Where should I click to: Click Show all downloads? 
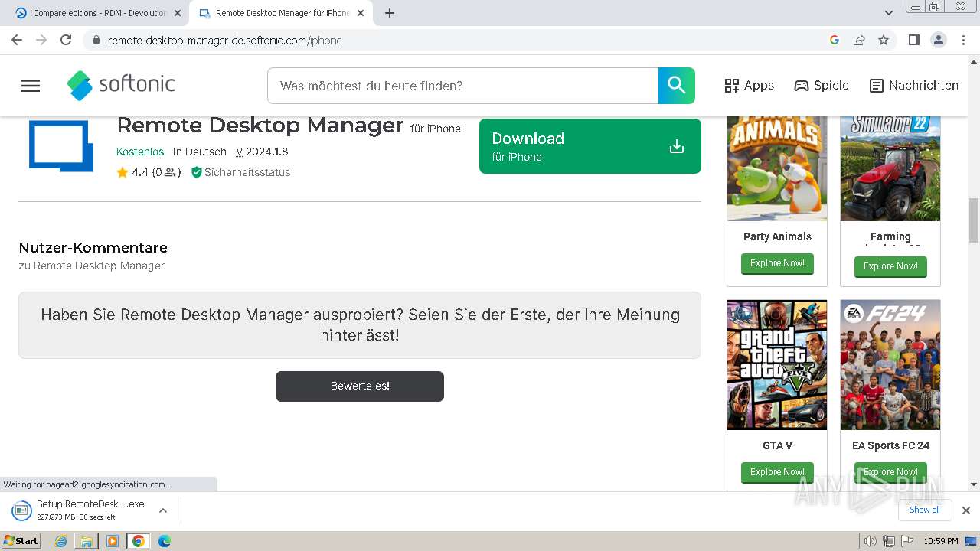pos(925,510)
